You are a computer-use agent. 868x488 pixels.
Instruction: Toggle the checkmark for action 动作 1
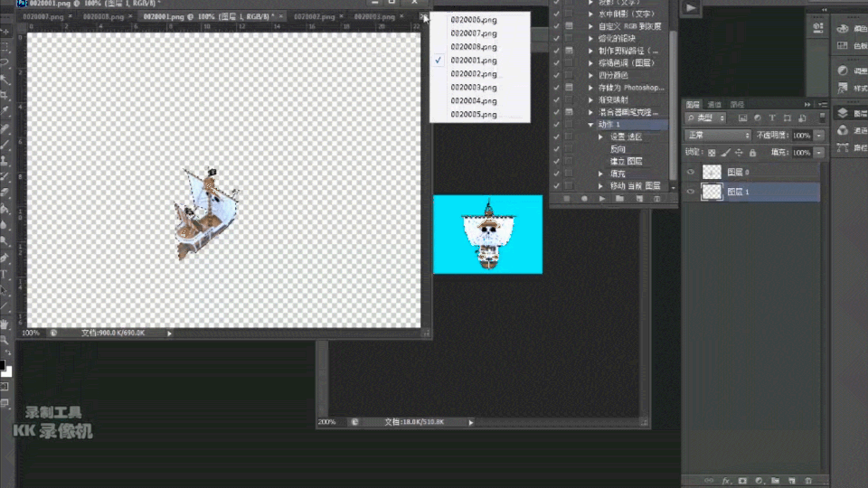[556, 125]
